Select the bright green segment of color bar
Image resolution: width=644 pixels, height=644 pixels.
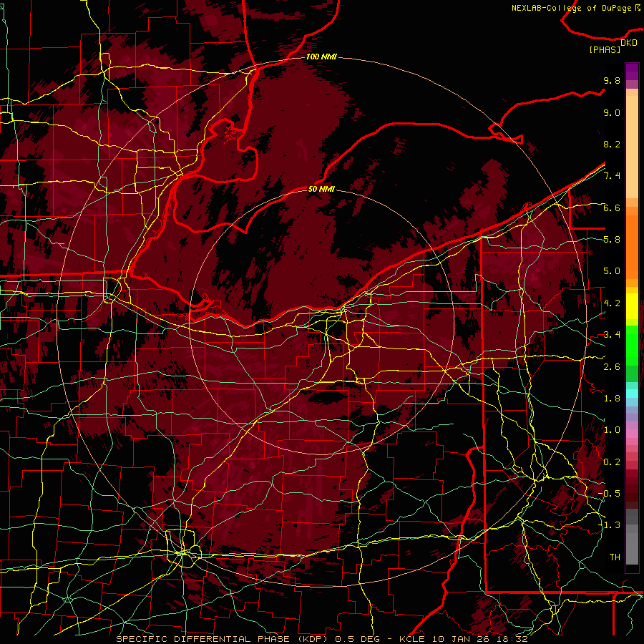tap(632, 345)
